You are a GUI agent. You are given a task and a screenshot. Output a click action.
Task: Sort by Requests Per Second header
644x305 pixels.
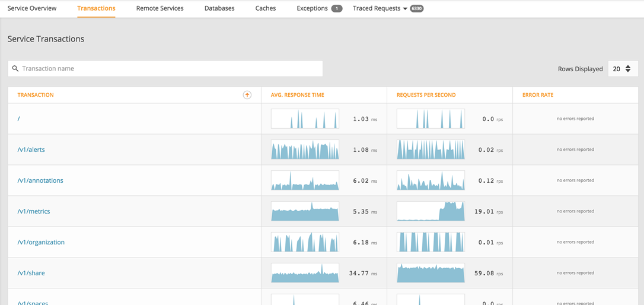[426, 95]
